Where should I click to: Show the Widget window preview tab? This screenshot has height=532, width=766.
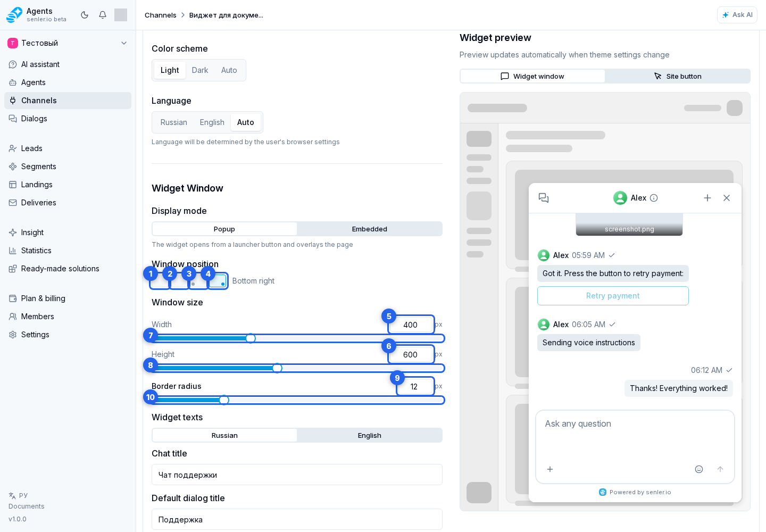pyautogui.click(x=532, y=76)
